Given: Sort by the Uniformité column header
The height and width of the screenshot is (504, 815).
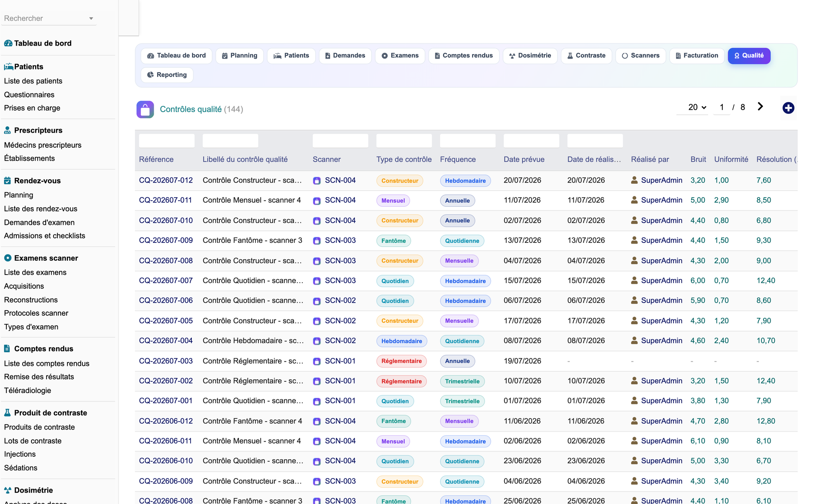Looking at the screenshot, I should (731, 159).
